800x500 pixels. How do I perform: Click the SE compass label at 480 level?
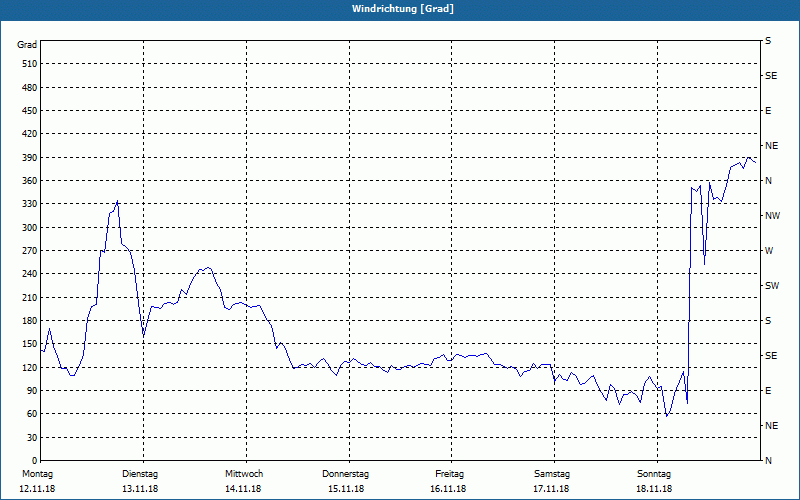click(771, 76)
